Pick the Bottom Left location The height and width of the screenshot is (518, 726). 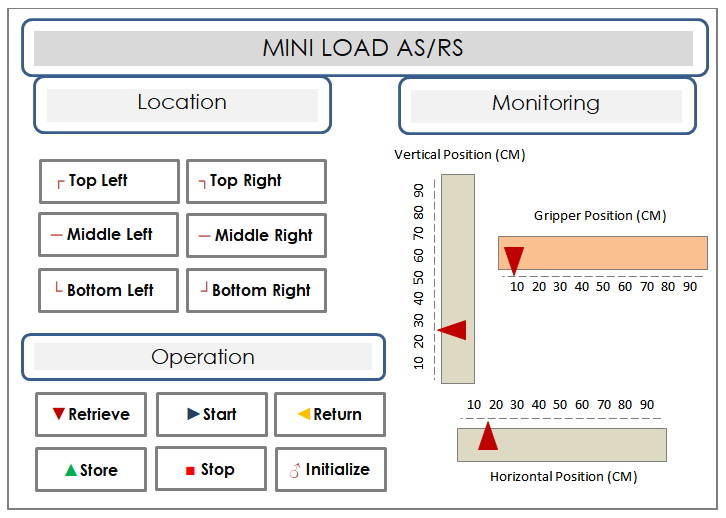click(x=109, y=290)
